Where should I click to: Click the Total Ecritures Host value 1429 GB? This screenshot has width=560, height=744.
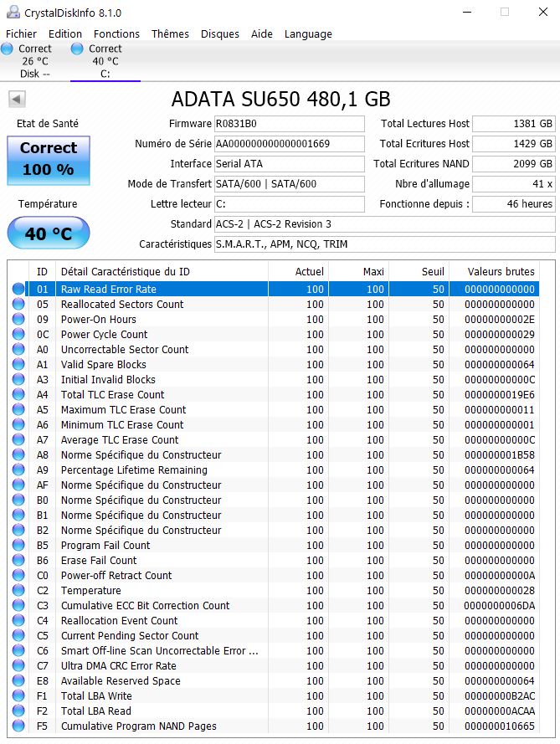pyautogui.click(x=514, y=144)
